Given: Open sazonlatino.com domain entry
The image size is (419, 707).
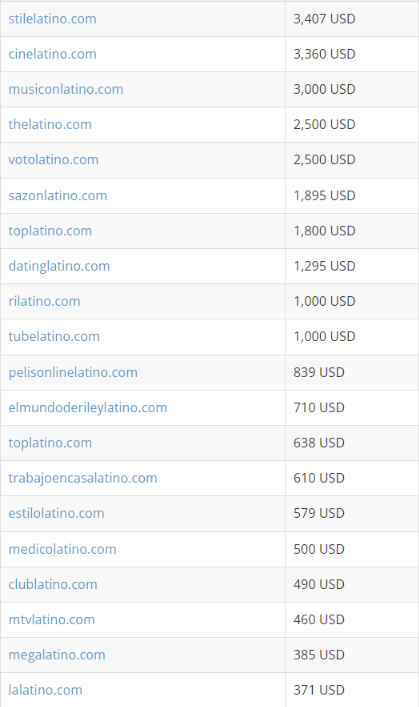Looking at the screenshot, I should tap(58, 195).
